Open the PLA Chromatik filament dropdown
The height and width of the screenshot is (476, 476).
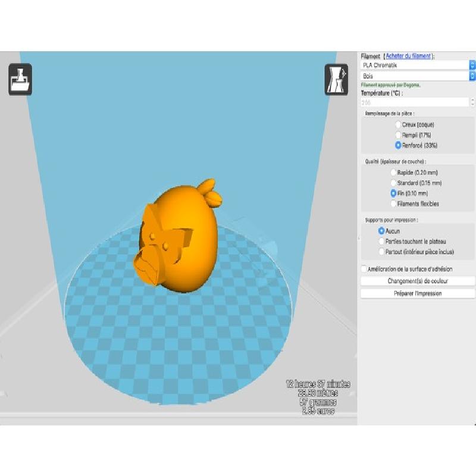coord(418,65)
